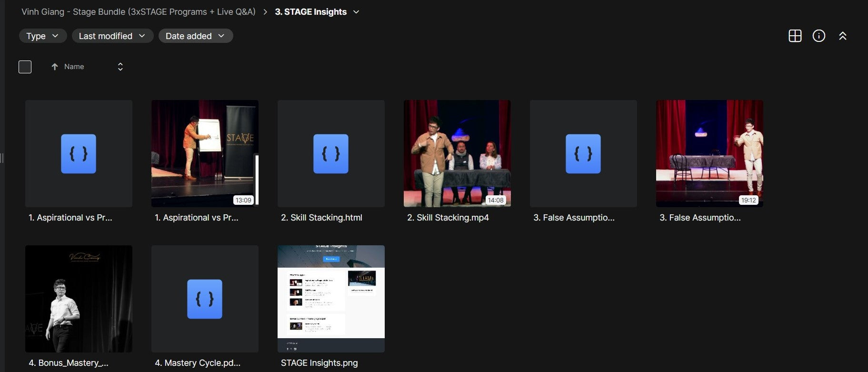Open the STAGE Insights.png image thumbnail
This screenshot has height=372, width=868.
coord(331,299)
